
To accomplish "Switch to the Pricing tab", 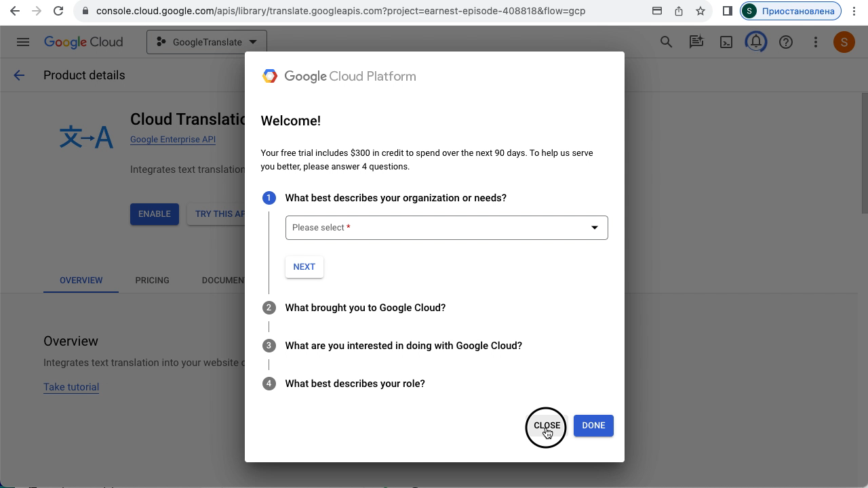I will click(152, 280).
